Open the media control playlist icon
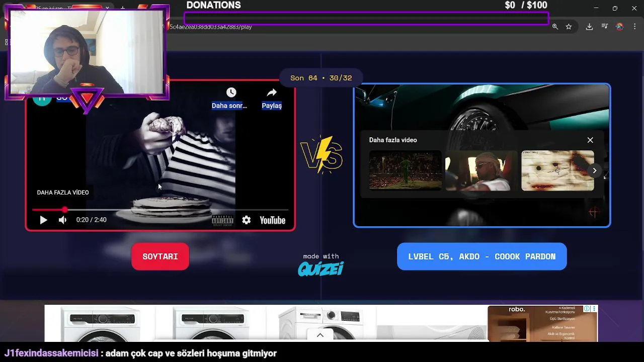The image size is (644, 362). 604,26
